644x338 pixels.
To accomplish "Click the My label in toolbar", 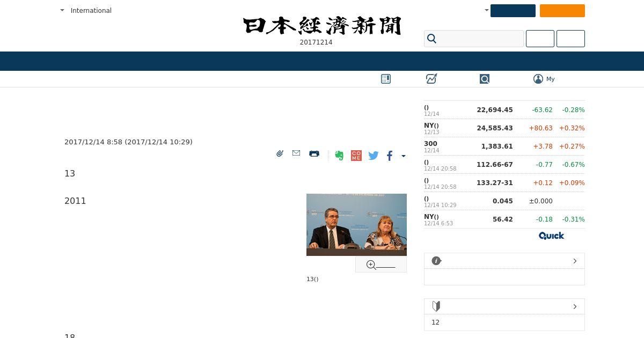I will click(x=551, y=79).
